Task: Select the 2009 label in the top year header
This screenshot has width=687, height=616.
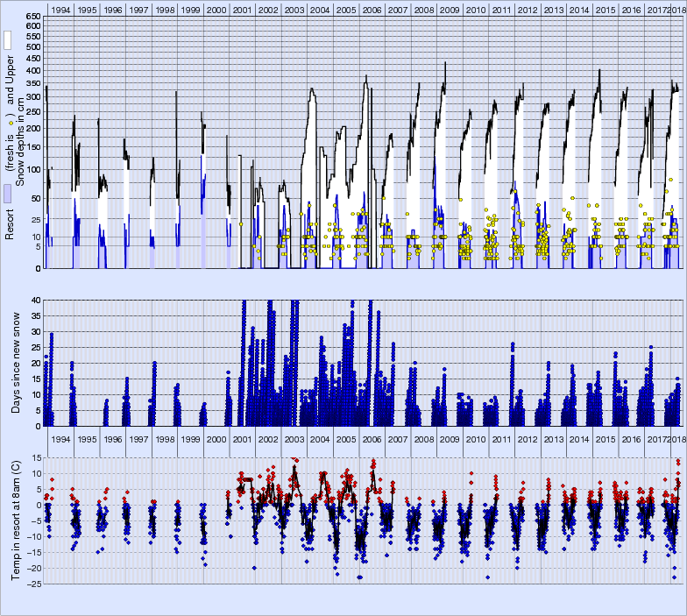Action: 450,10
